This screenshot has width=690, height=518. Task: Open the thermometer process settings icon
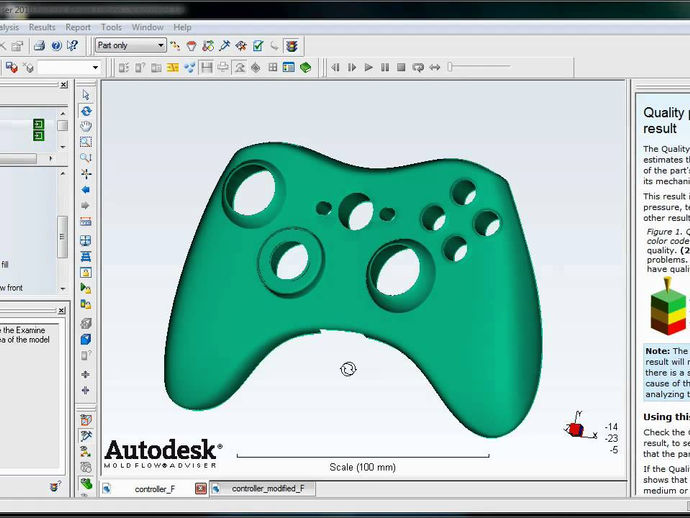208,46
